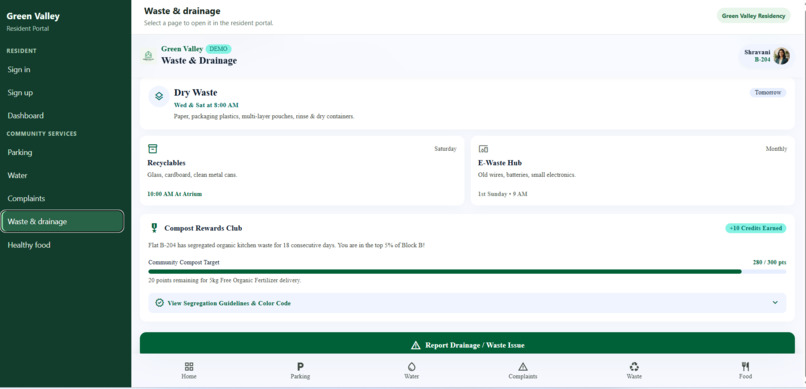Click the Compost Rewards Club heading
Screen dimensions: 806x389
[203, 228]
